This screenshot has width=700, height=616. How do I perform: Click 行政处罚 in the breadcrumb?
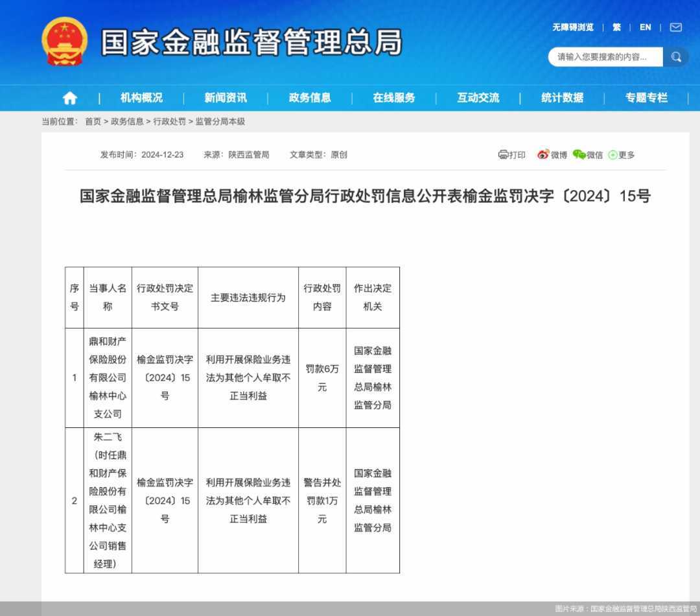(170, 121)
